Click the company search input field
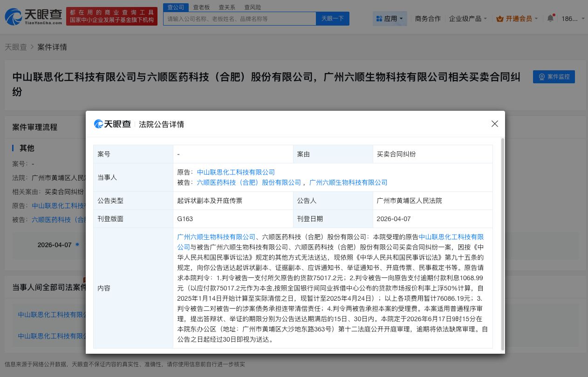Viewport: 588px width, 377px height. point(242,19)
